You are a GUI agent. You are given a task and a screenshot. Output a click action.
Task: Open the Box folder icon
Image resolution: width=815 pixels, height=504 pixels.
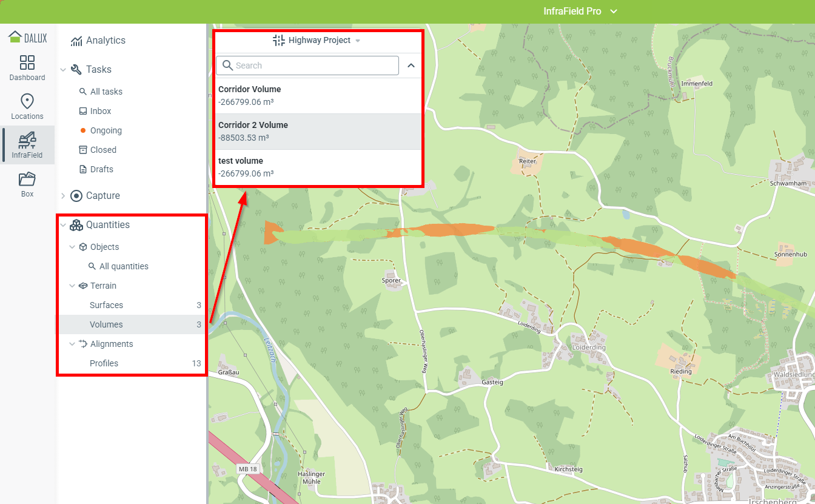(27, 180)
